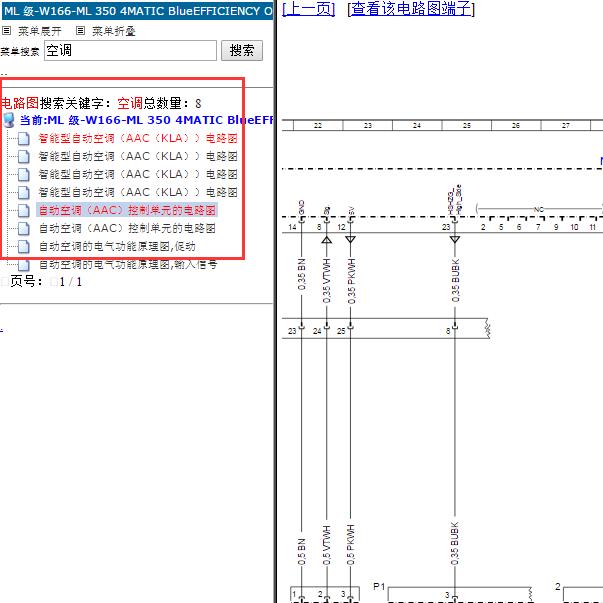603x603 pixels.
Task: Click the NC bracket label in diagram
Action: (x=539, y=210)
